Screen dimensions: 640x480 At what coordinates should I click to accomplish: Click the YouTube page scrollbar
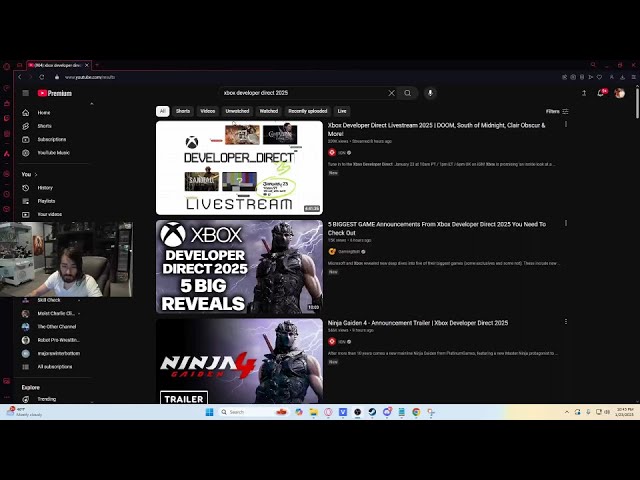(x=637, y=102)
